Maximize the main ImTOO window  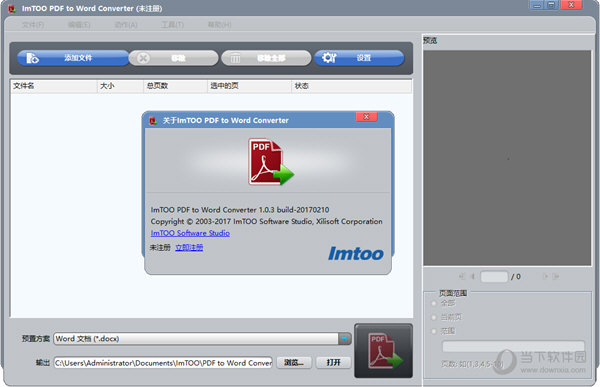click(551, 5)
